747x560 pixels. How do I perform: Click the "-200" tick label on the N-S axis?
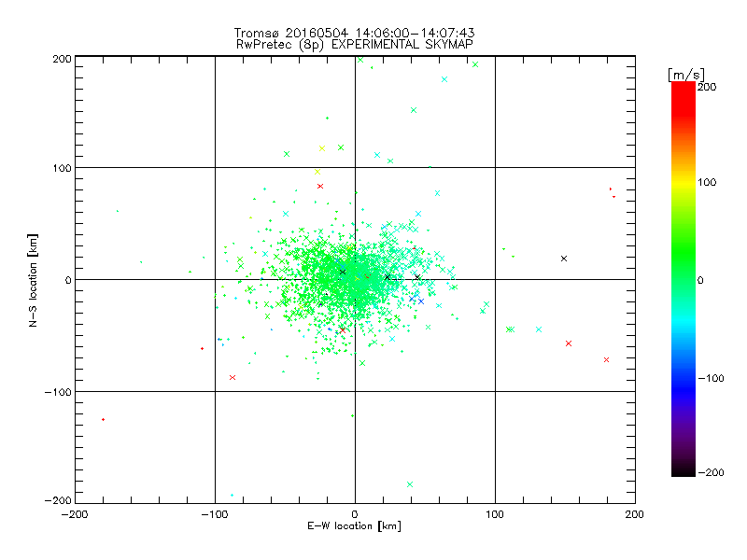click(58, 500)
